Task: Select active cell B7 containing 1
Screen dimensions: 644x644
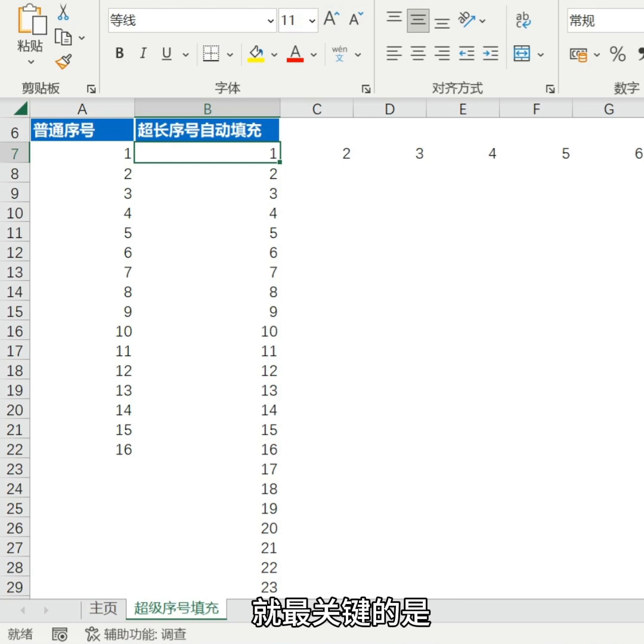Action: pos(208,153)
